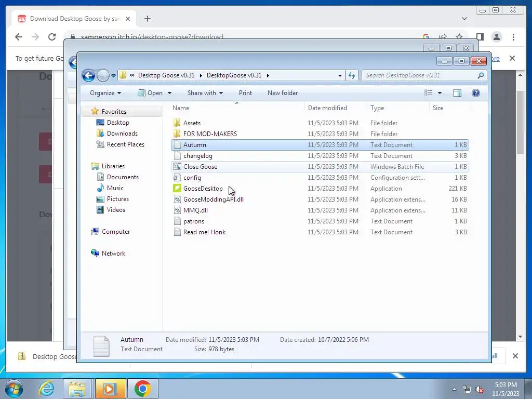Select the GooseDesktop application icon
532x399 pixels.
point(177,188)
